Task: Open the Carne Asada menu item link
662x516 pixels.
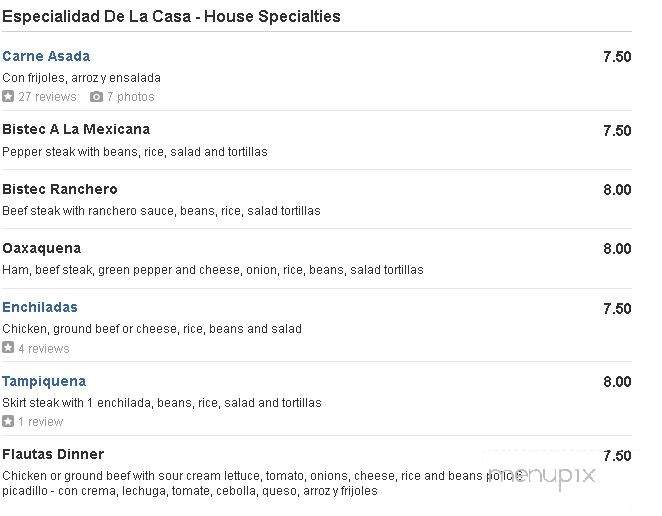Action: pyautogui.click(x=46, y=56)
